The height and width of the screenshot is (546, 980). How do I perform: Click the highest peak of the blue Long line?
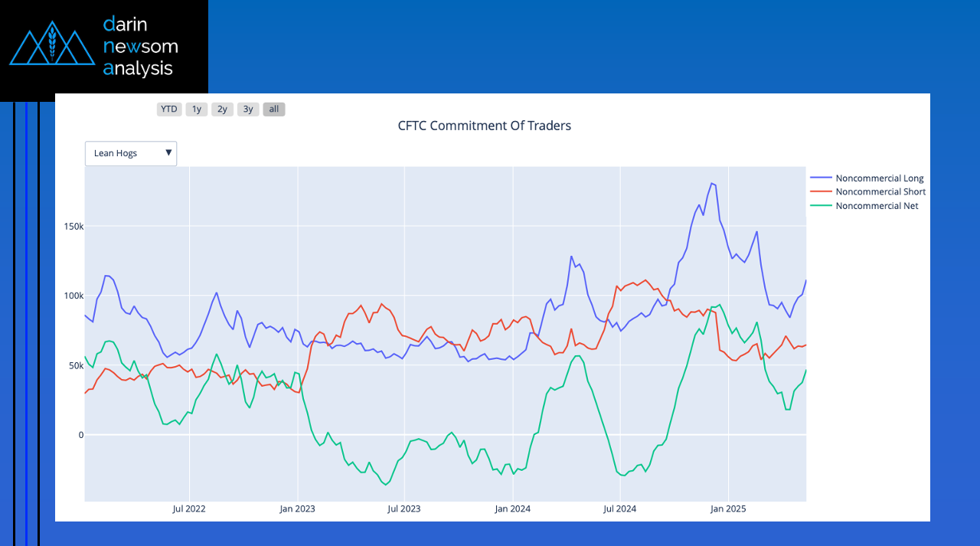click(x=712, y=183)
